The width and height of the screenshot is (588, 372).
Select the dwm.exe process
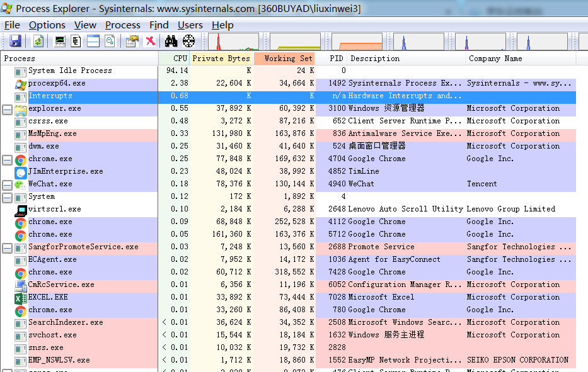(288, 147)
